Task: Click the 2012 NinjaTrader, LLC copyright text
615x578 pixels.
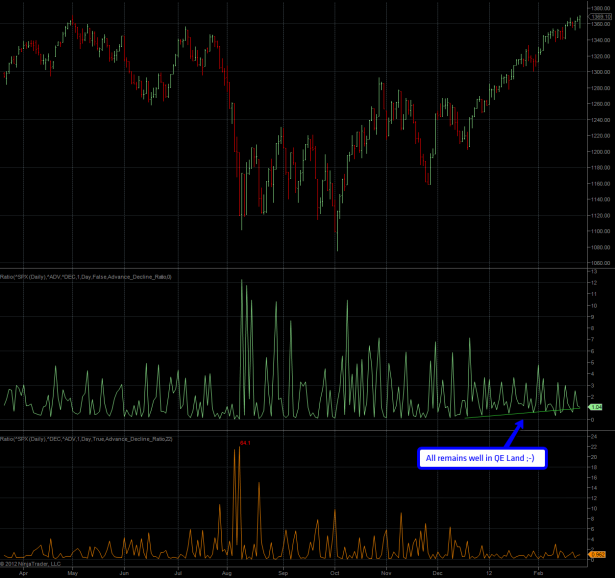Action: [x=30, y=564]
